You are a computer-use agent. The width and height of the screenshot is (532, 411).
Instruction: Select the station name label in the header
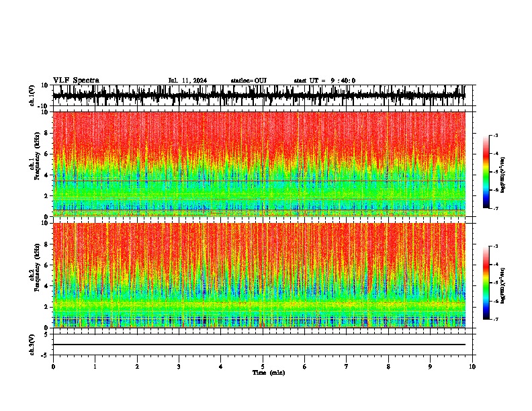(249, 81)
